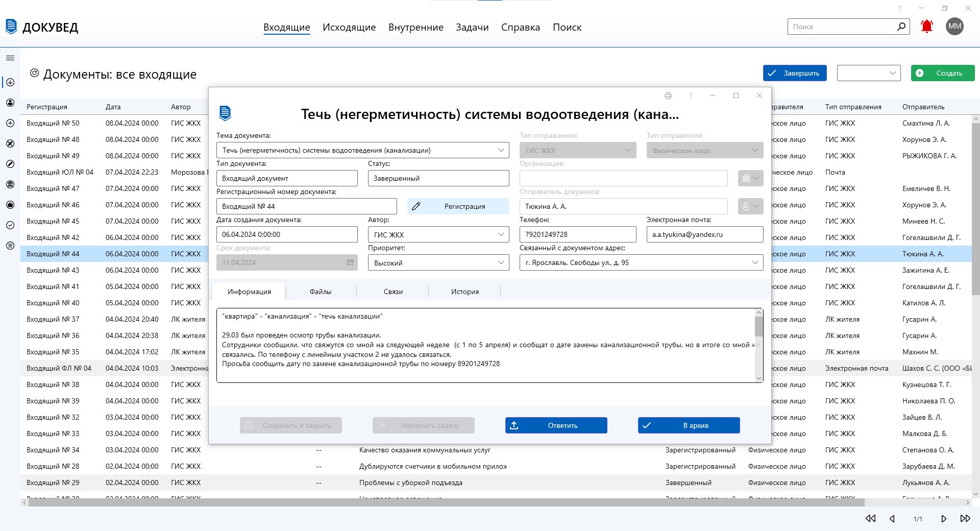Click registration number field Входящий № 44

click(307, 206)
